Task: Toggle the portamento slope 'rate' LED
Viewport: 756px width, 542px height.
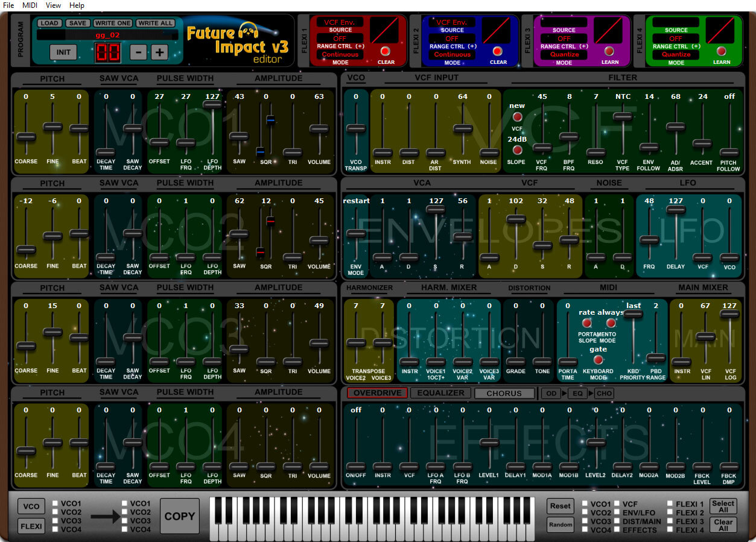Action: 586,324
